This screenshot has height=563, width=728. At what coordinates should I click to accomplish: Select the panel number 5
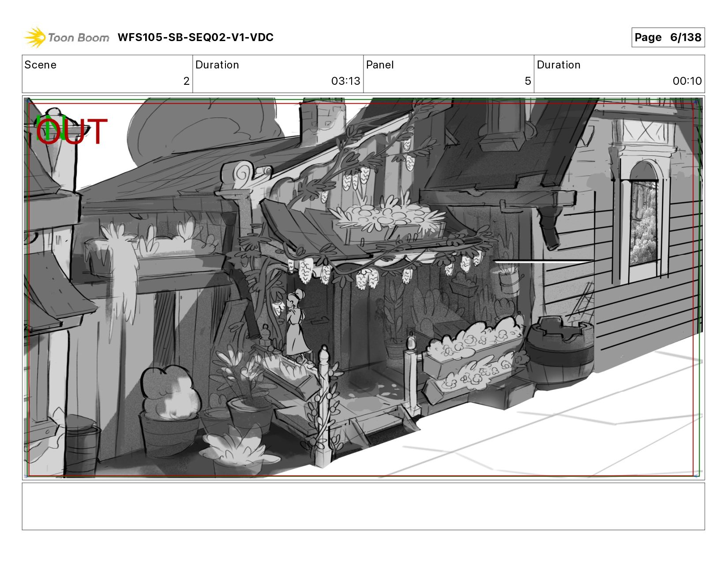tap(528, 81)
